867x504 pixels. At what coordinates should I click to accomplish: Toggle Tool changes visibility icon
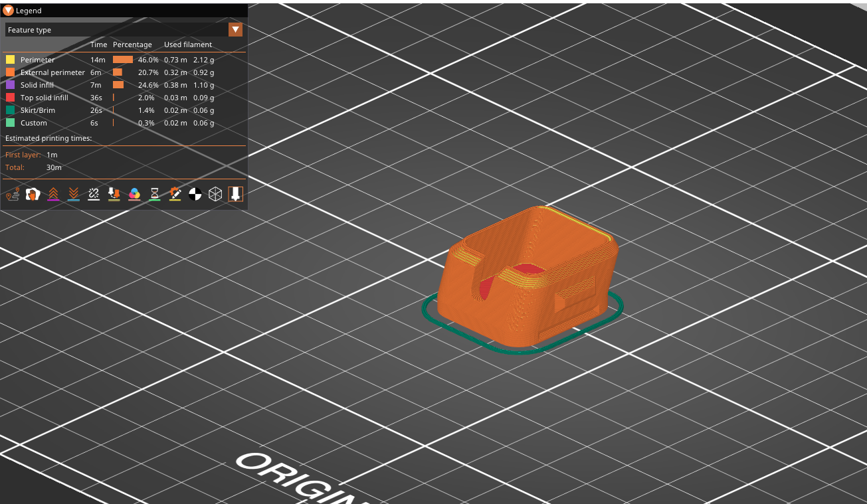coord(114,194)
